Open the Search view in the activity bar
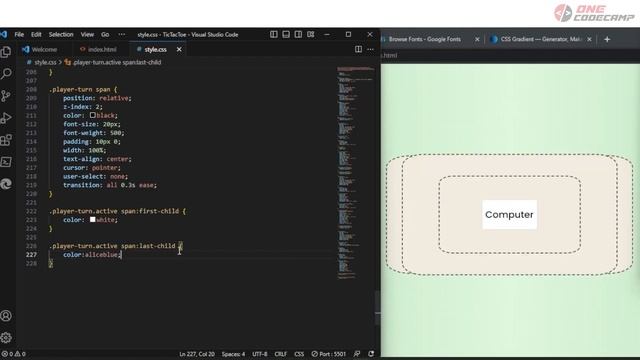The height and width of the screenshot is (360, 640). (x=6, y=74)
